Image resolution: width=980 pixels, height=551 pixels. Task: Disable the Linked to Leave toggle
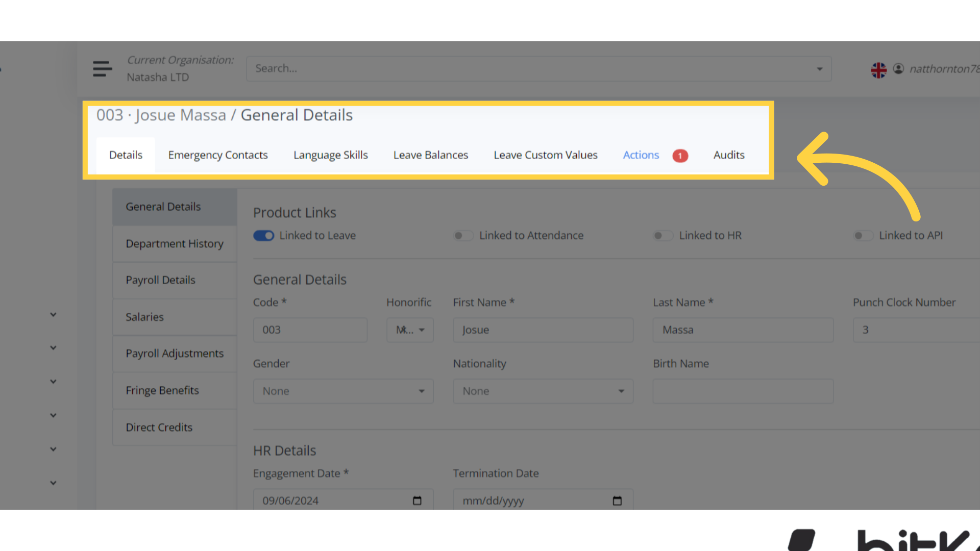[263, 235]
